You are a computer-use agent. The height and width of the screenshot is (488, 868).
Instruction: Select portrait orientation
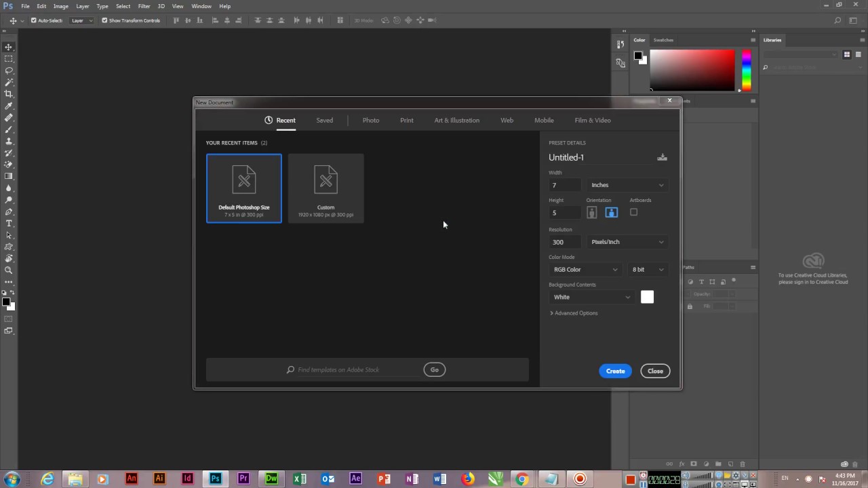click(592, 213)
